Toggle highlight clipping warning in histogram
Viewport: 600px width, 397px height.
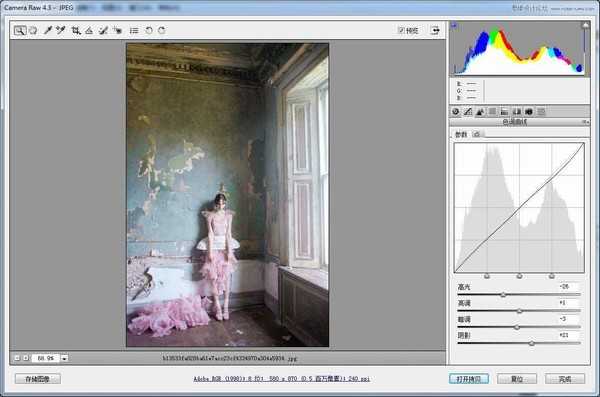585,26
